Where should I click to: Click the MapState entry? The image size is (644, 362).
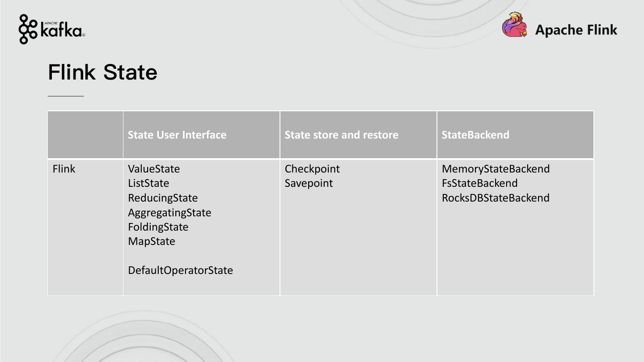click(x=152, y=241)
